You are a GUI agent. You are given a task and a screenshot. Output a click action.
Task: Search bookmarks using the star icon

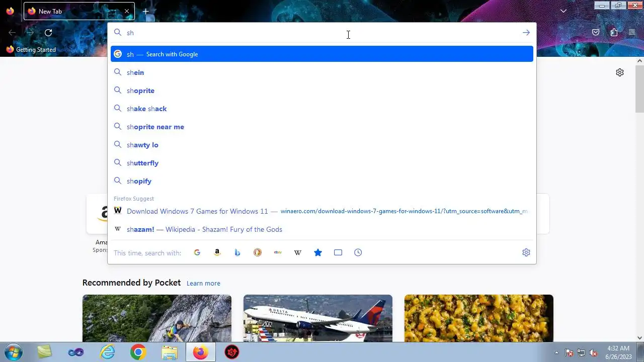pyautogui.click(x=318, y=252)
